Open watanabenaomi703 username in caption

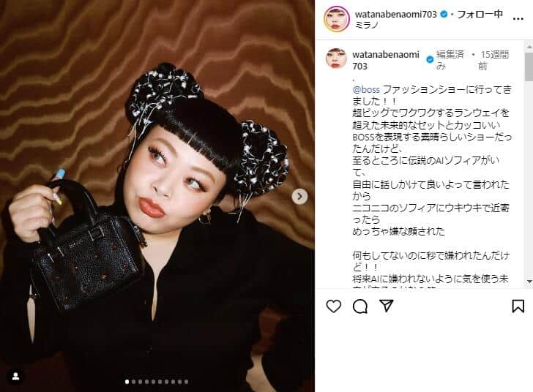tap(386, 60)
